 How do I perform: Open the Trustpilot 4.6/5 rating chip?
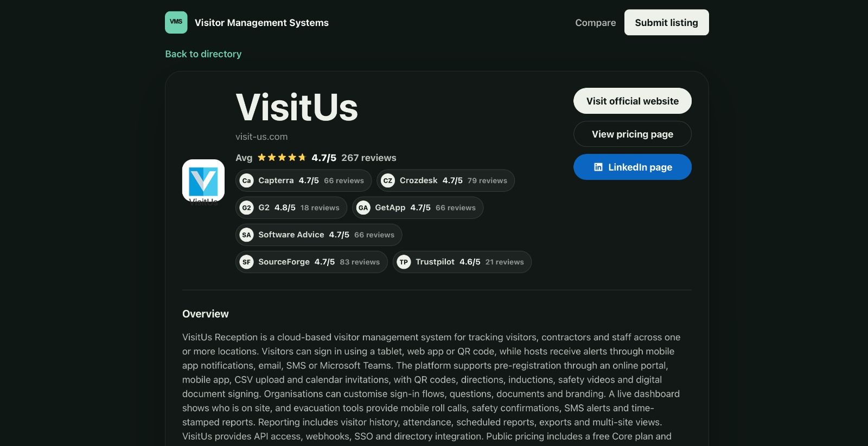click(x=462, y=262)
